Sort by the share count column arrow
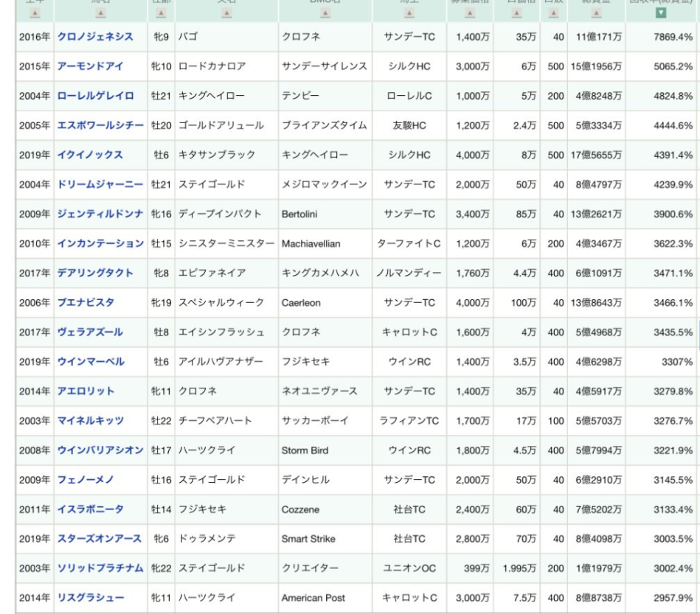Screen dimensions: 700x614 point(553,13)
